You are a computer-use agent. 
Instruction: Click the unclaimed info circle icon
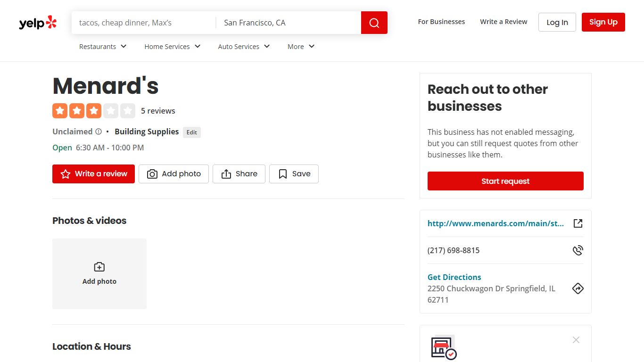pyautogui.click(x=99, y=132)
